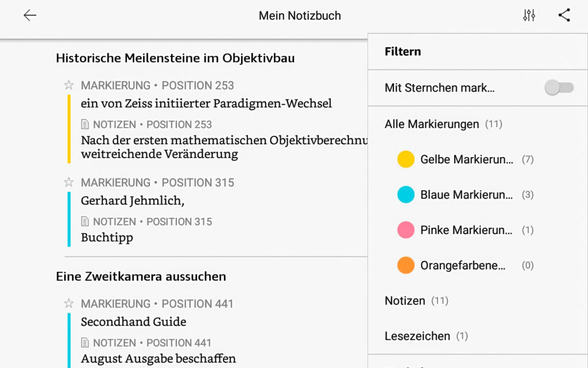588x368 pixels.
Task: Select Pinke Markierungen filter
Action: (466, 230)
